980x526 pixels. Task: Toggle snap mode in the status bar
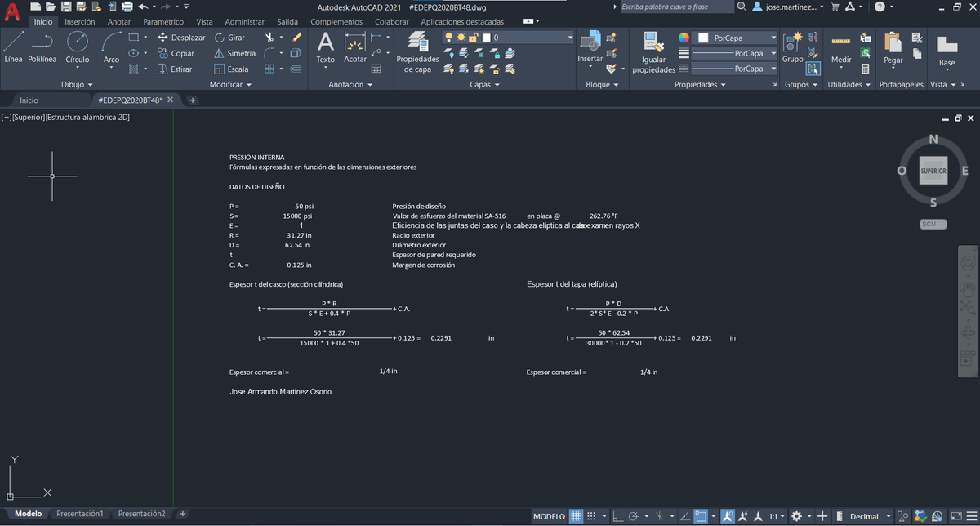point(592,516)
